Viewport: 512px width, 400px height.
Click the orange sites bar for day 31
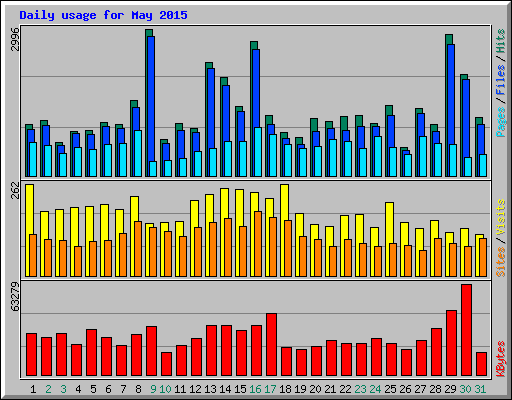pyautogui.click(x=483, y=257)
